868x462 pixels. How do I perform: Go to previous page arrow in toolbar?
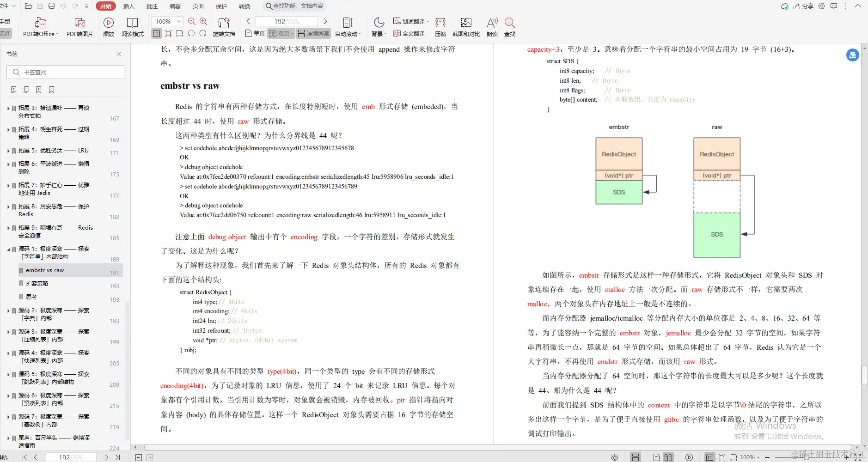pos(248,21)
